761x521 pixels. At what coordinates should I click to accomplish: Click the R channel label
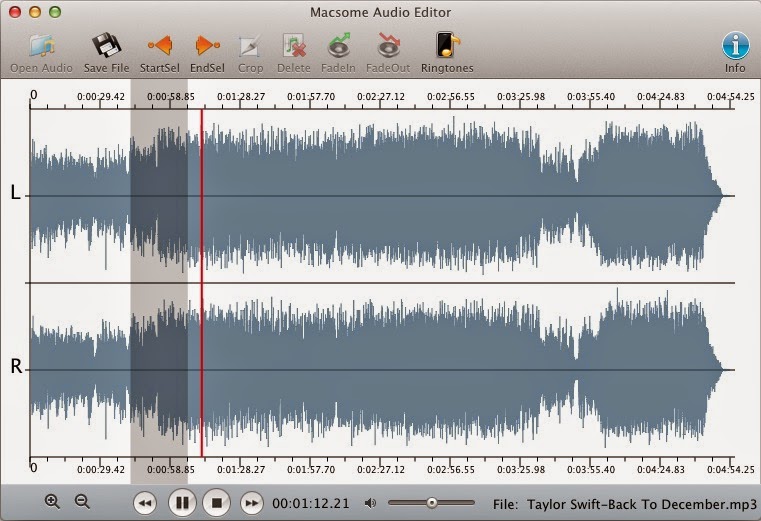(x=16, y=367)
